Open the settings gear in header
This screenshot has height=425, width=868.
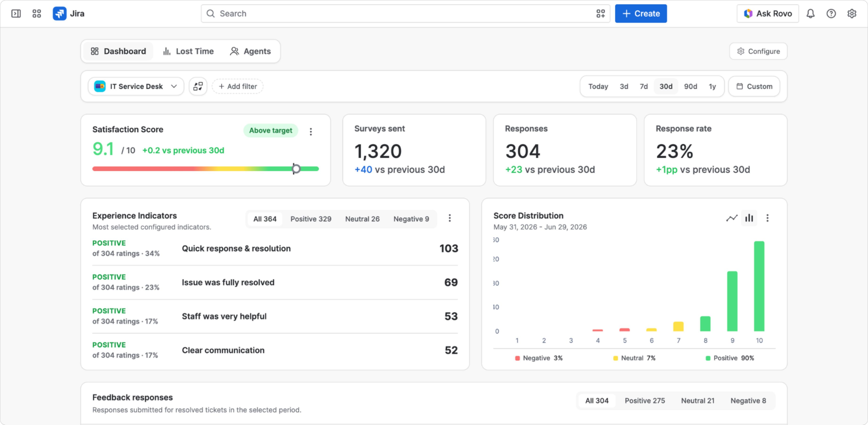851,13
